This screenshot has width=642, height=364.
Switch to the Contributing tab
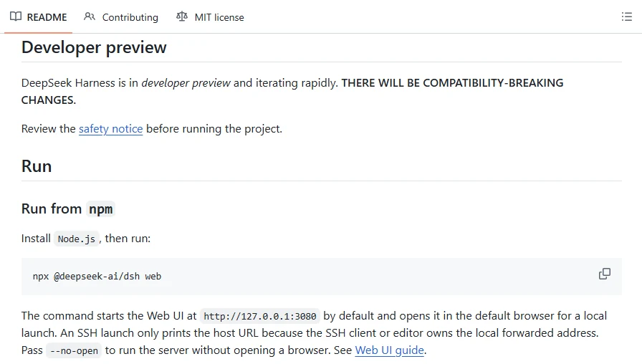[x=121, y=17]
